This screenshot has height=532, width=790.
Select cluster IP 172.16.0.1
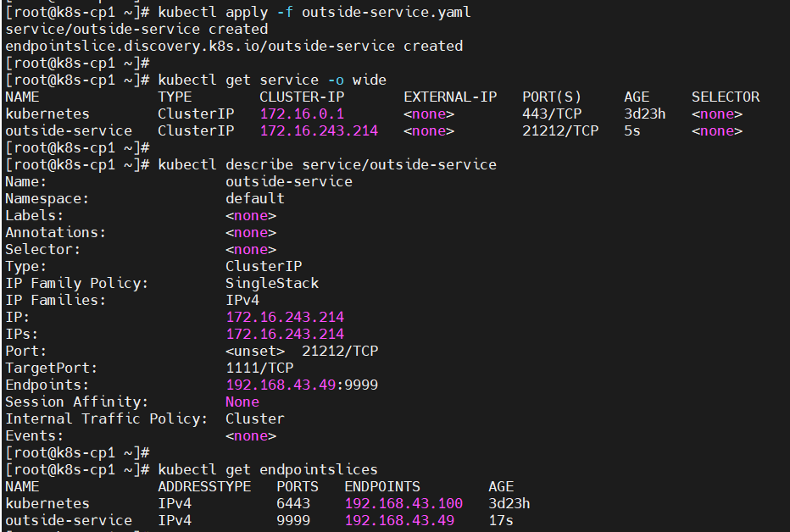coord(302,114)
